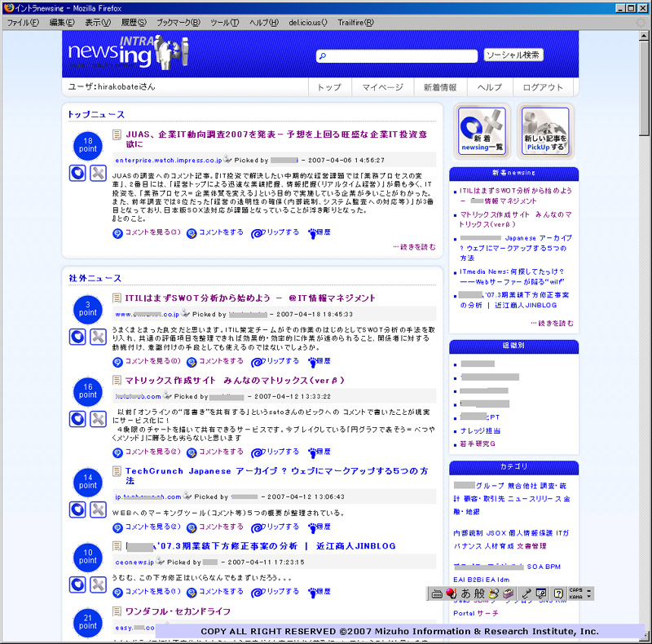The image size is (652, 644).
Task: Open 履歴 for the TechCrunch article
Action: pos(319,527)
